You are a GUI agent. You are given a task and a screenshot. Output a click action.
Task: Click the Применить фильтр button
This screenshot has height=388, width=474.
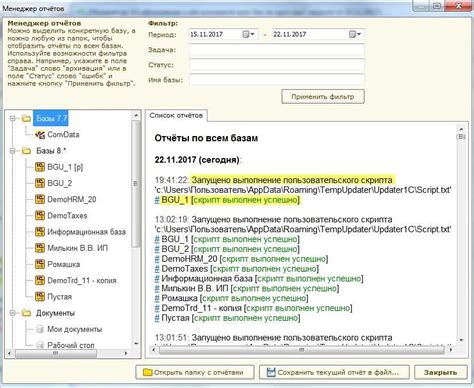[x=323, y=97]
